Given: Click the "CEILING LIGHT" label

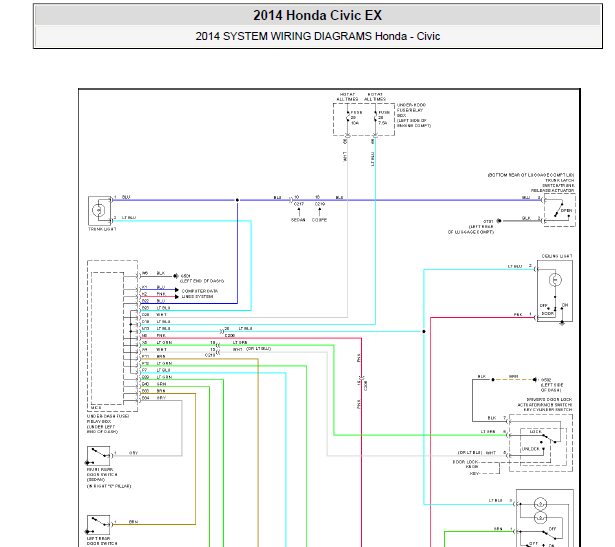Looking at the screenshot, I should coord(557,256).
